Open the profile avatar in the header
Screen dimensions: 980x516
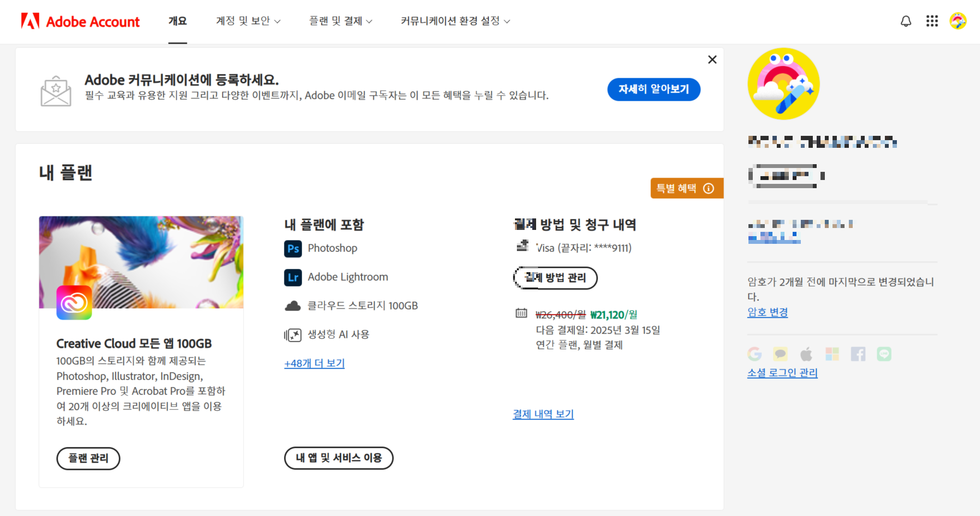coord(958,21)
